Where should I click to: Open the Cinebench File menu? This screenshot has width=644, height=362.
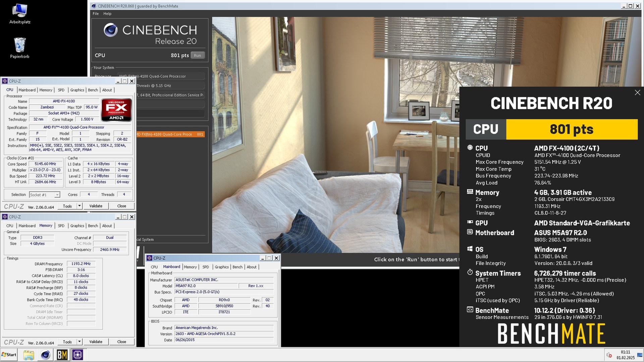[x=96, y=14]
